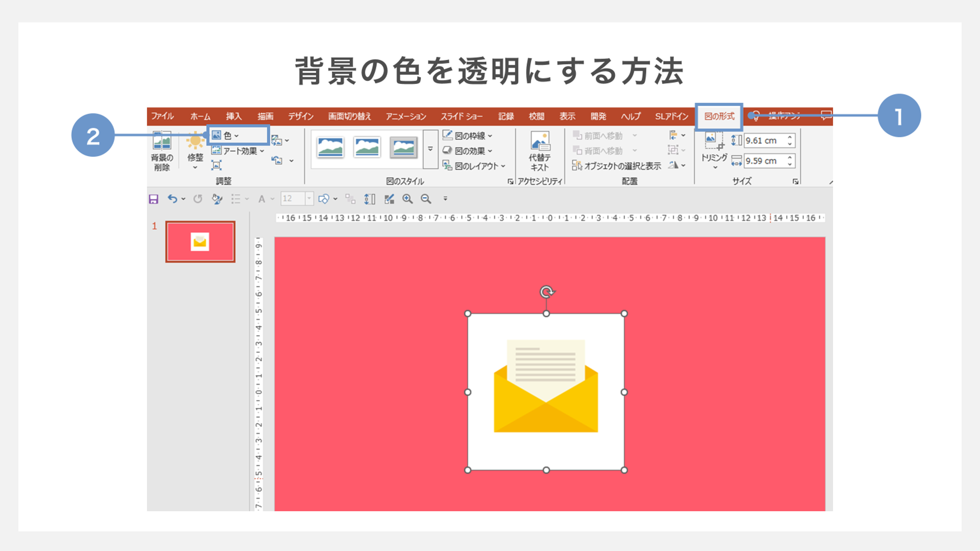Click the 図の枠線 (Picture Border) icon

[x=470, y=136]
